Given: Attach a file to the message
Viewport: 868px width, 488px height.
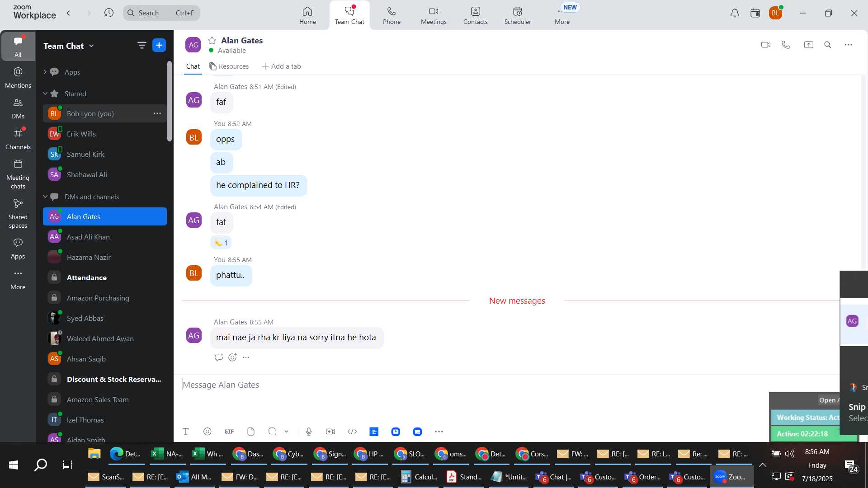Looking at the screenshot, I should pos(251,432).
